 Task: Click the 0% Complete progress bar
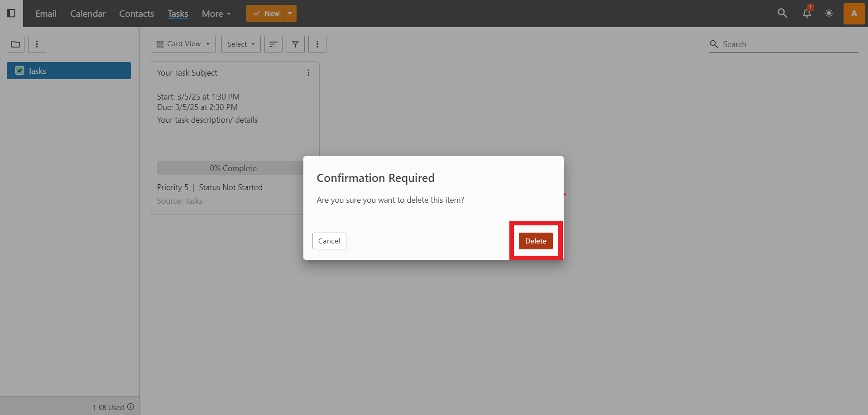(230, 168)
